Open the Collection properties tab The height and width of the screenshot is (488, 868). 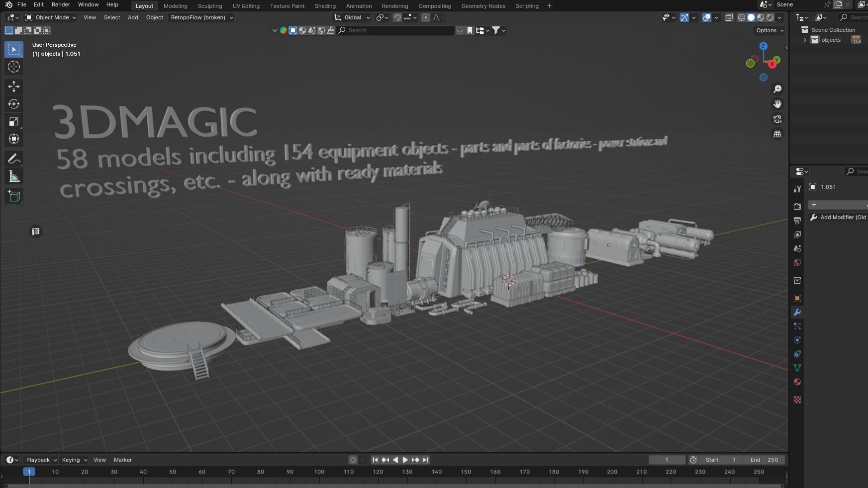point(797,281)
